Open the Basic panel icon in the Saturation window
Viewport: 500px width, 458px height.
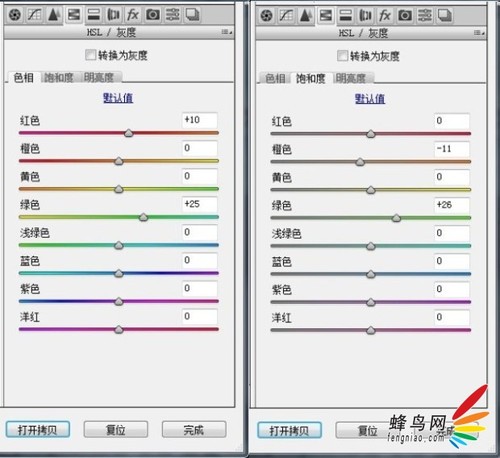pos(266,16)
